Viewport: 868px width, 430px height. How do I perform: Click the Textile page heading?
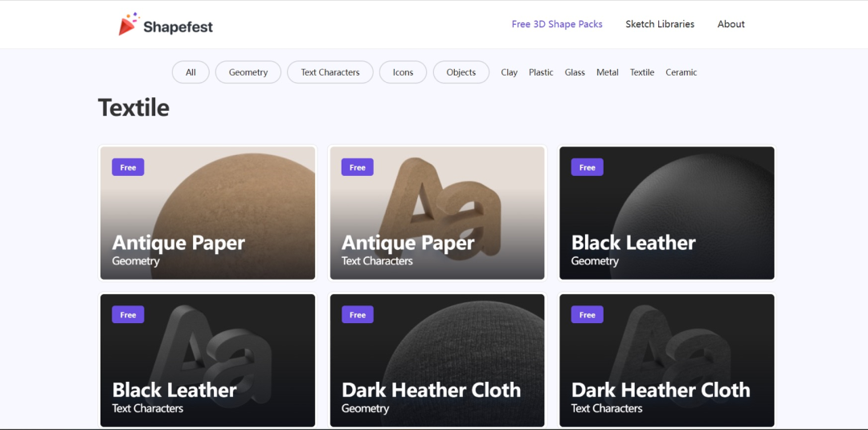point(133,108)
